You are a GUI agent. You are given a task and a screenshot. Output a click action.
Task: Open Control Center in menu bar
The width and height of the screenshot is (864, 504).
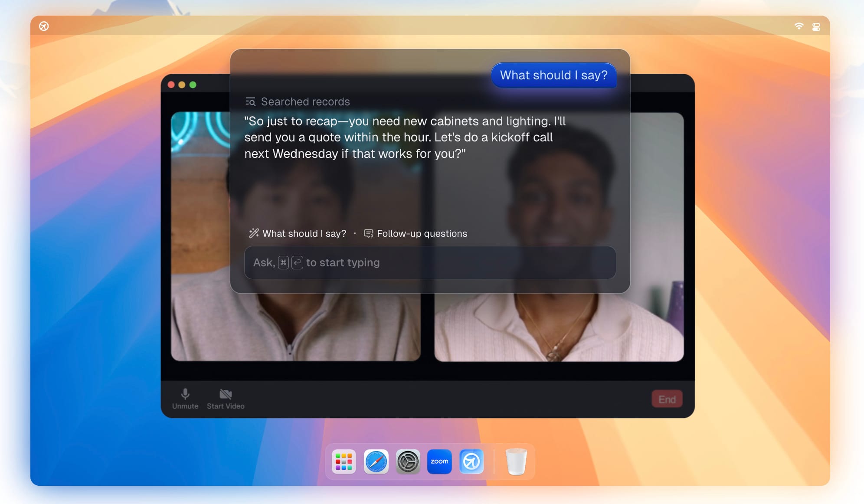[816, 27]
